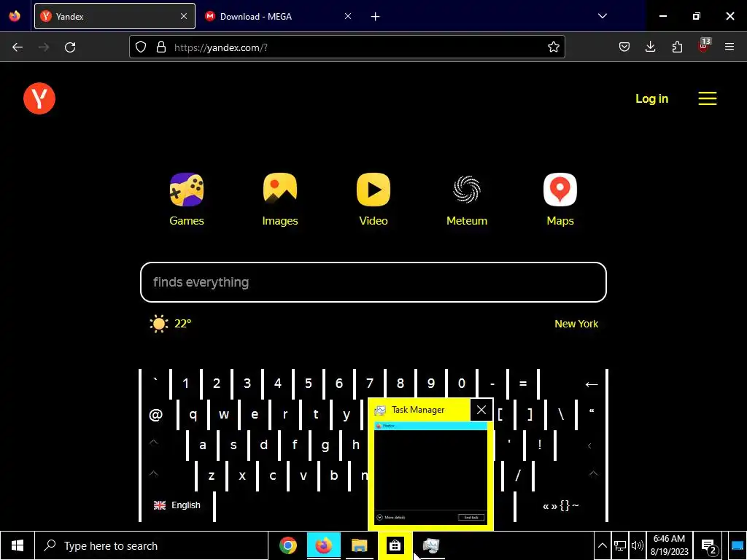This screenshot has height=560, width=747.
Task: Switch to the symbols «»{}~ layout
Action: click(561, 506)
